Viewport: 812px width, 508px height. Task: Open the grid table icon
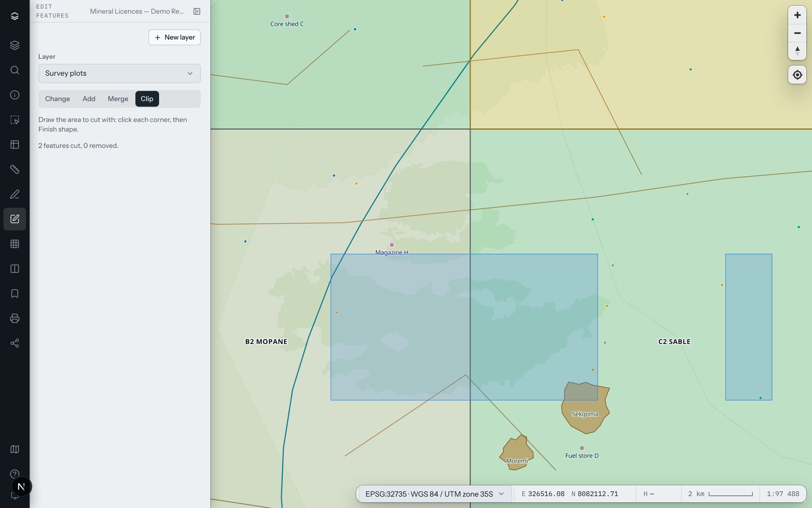point(14,244)
